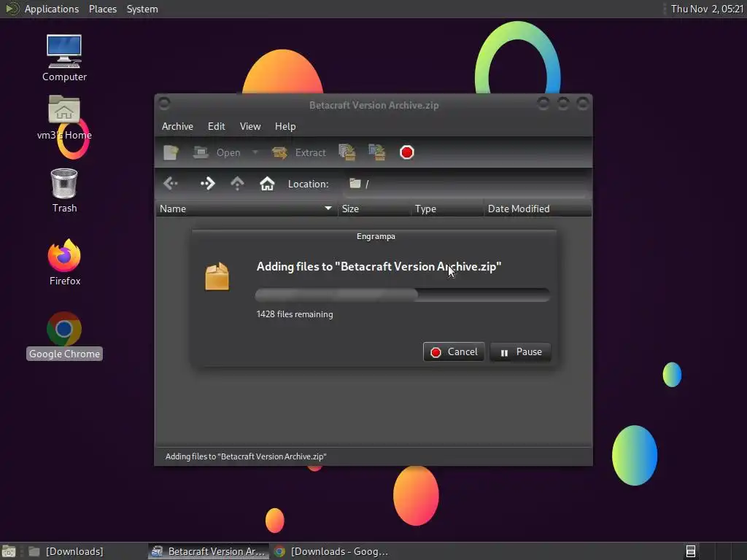The height and width of the screenshot is (560, 747).
Task: Sort by Size column header
Action: 374,209
